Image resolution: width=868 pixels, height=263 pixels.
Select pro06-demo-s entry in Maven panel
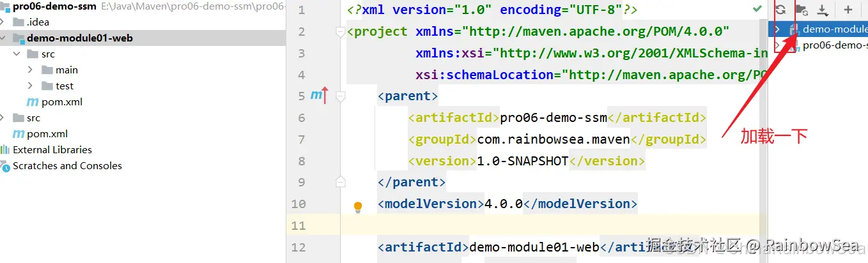(835, 45)
